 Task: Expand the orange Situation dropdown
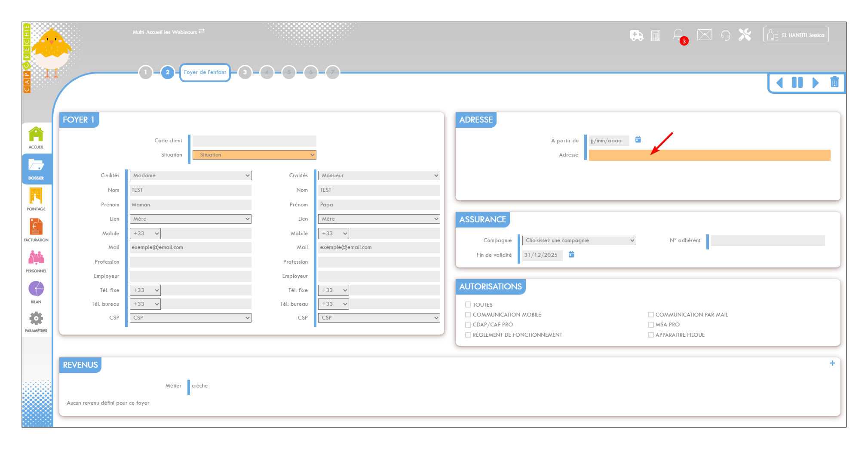pyautogui.click(x=254, y=155)
